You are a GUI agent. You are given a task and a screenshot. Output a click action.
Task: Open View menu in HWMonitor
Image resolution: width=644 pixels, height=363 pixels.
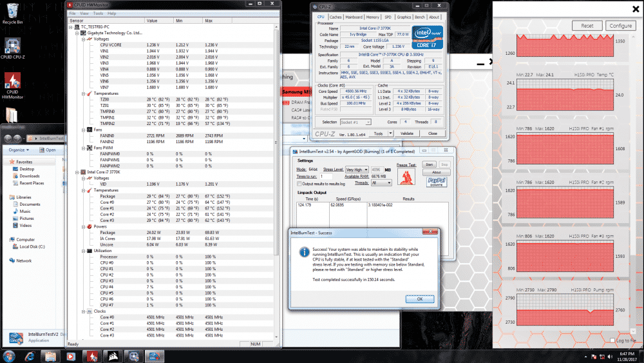pos(84,14)
